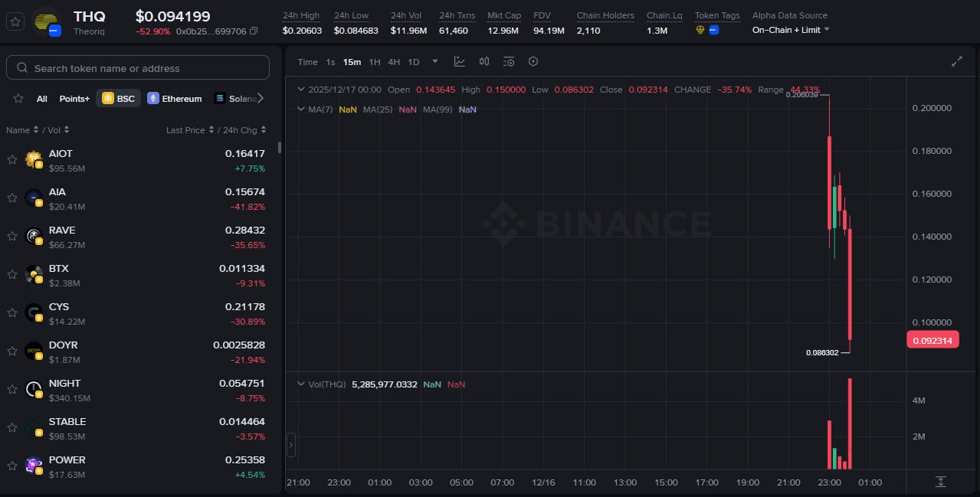Click the magnifier icon in search bar
The width and height of the screenshot is (980, 497).
pos(22,67)
